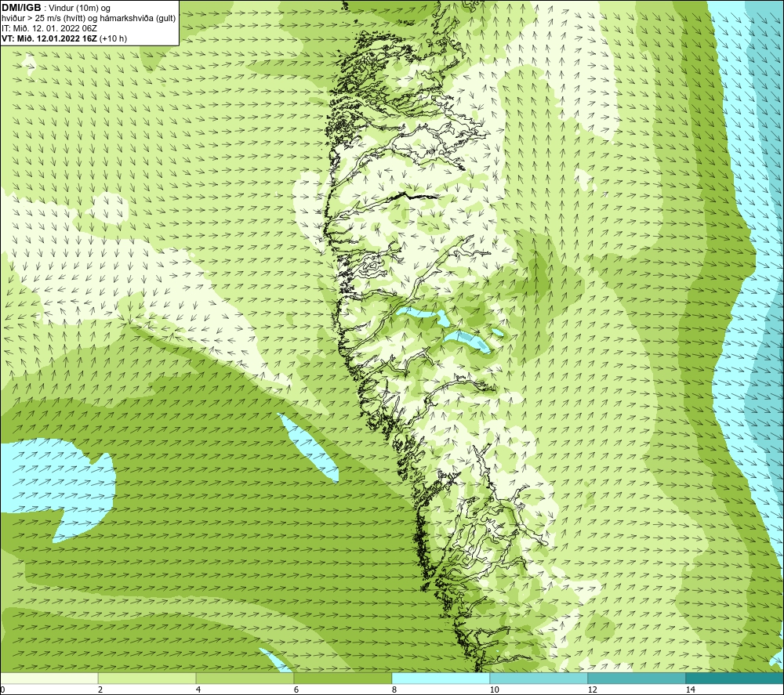Screen dimensions: 784x695
Task: Click the scale label '0'
Action: [x=2, y=690]
